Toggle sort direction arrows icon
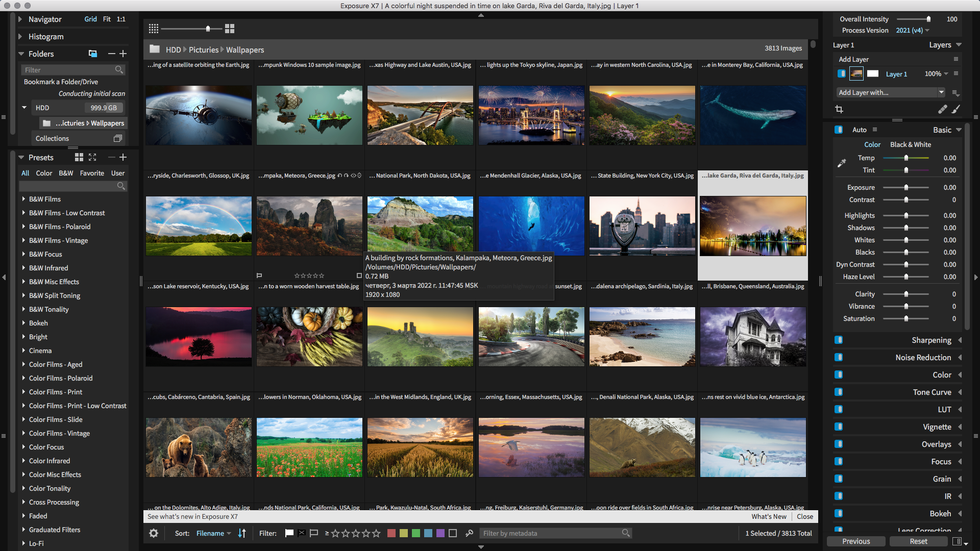980x551 pixels. point(242,533)
